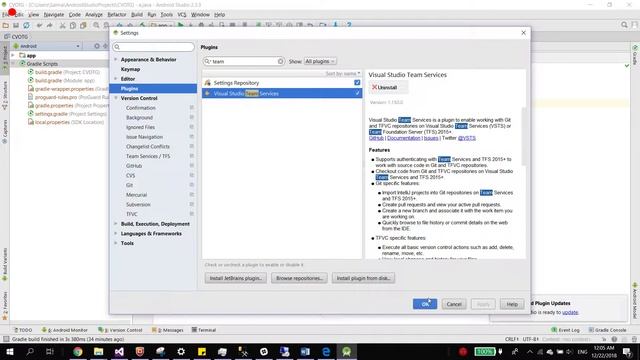Image resolution: width=640 pixels, height=360 pixels.
Task: Click Install JetBrains plugin button
Action: click(236, 278)
